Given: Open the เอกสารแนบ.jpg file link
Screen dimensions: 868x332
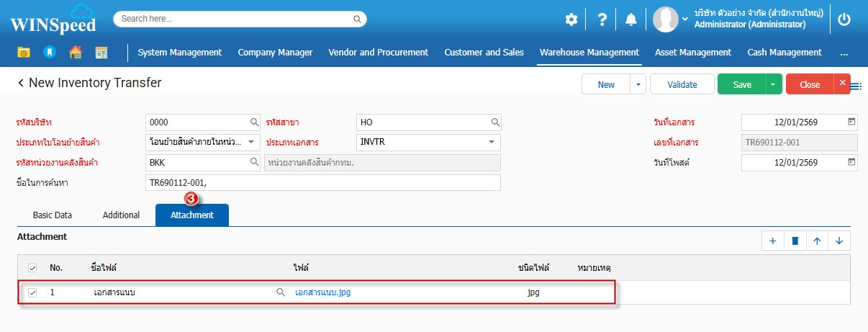Looking at the screenshot, I should [322, 292].
